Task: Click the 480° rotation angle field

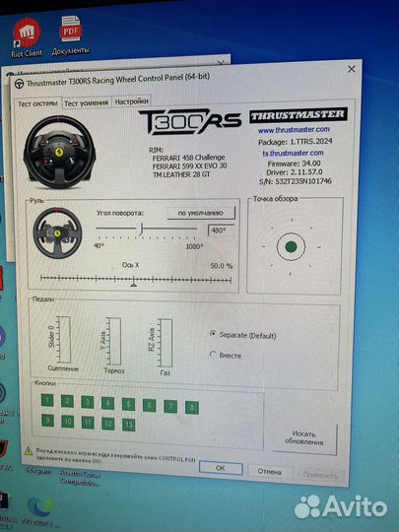Action: point(221,231)
